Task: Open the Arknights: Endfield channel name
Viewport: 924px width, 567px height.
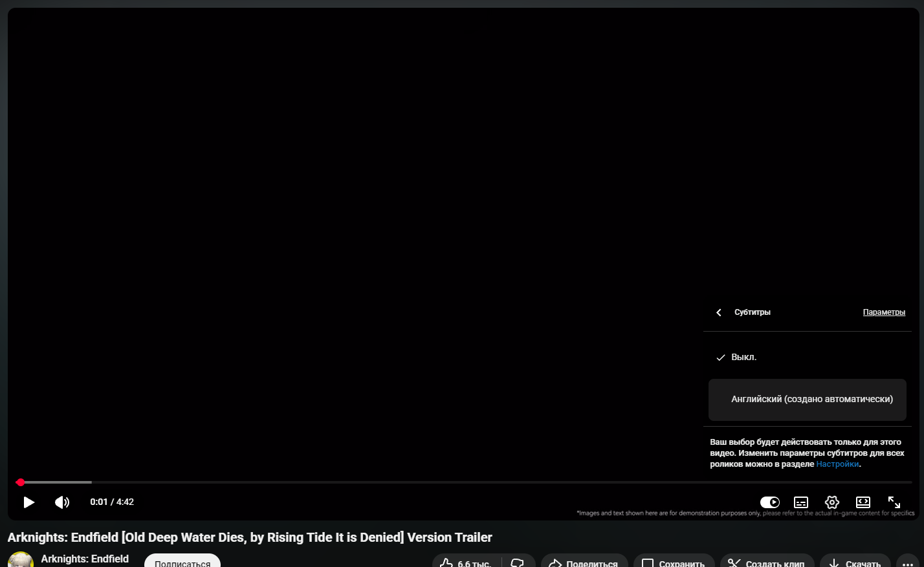Action: [x=85, y=559]
